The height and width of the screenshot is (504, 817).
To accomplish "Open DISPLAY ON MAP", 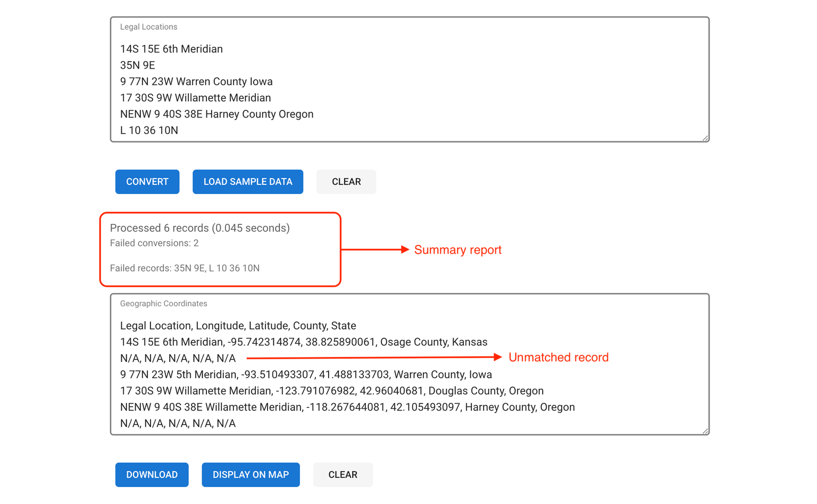I will coord(250,474).
